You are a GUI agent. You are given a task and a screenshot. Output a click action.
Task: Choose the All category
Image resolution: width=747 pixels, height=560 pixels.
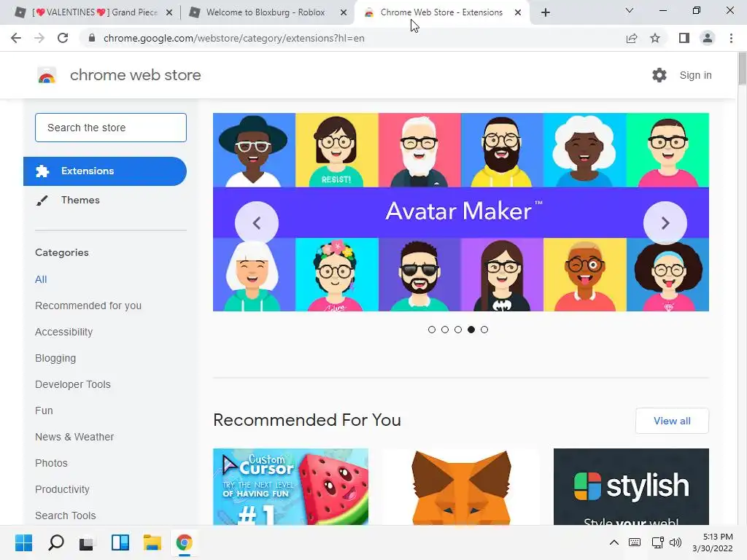pos(41,279)
